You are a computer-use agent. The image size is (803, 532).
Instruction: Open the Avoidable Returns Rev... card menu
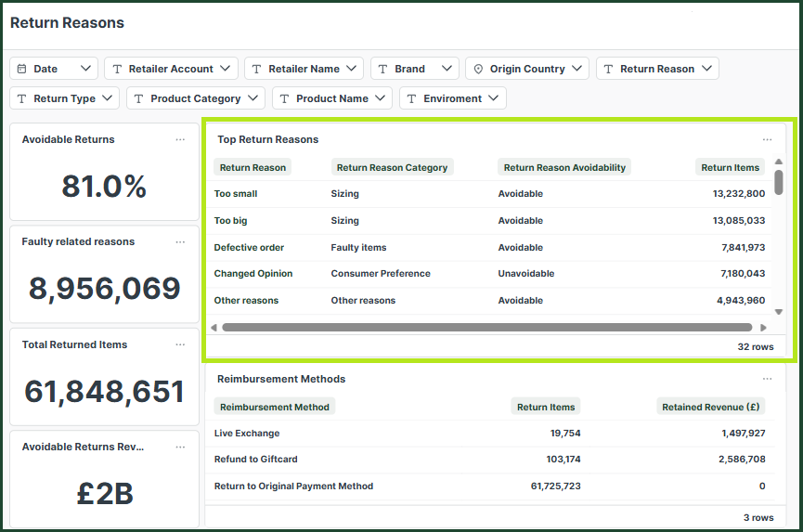coord(180,447)
